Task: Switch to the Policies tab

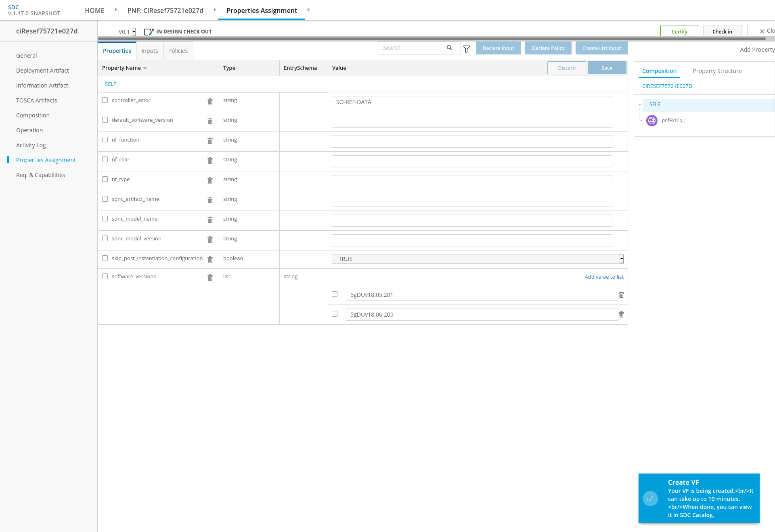Action: coord(178,51)
